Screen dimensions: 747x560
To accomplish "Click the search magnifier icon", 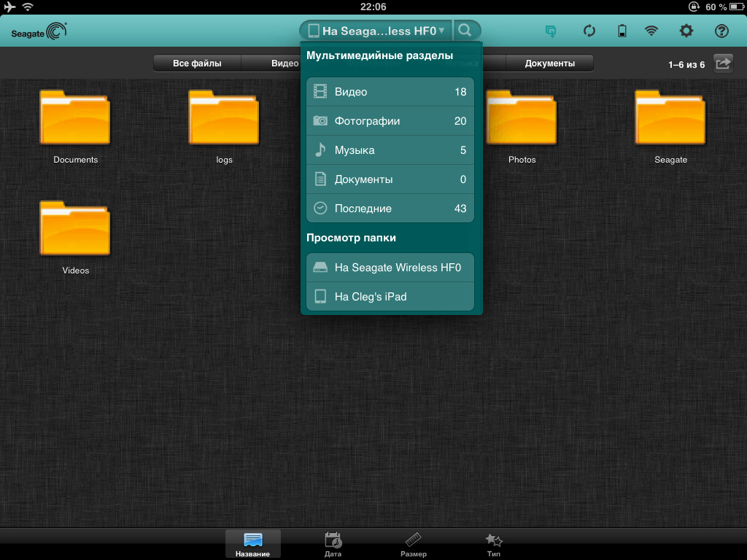I will point(466,31).
